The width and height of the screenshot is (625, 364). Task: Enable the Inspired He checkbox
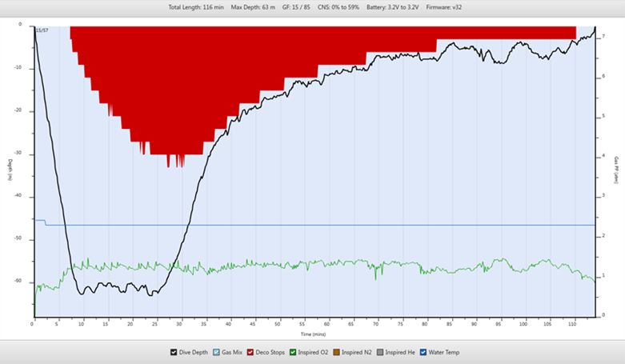tap(380, 352)
